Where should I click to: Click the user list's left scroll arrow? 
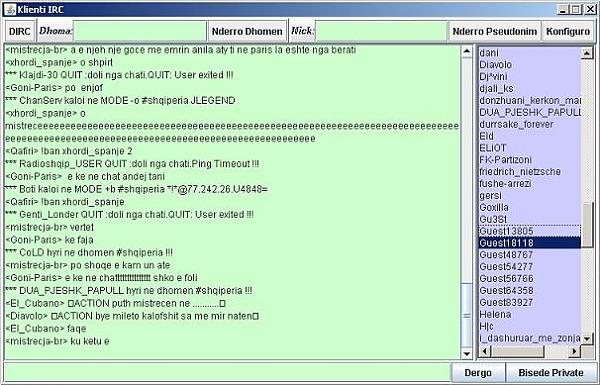484,351
